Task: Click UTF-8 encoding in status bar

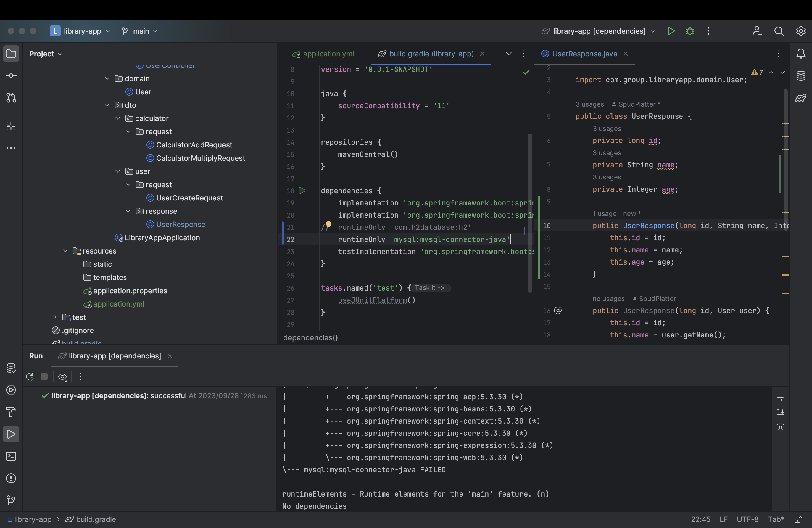Action: point(747,519)
